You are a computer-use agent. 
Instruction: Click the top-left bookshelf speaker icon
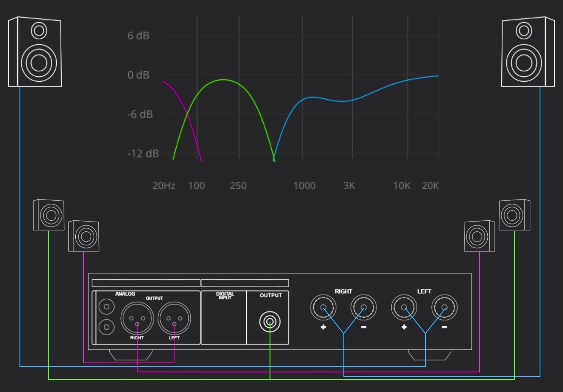(35, 52)
